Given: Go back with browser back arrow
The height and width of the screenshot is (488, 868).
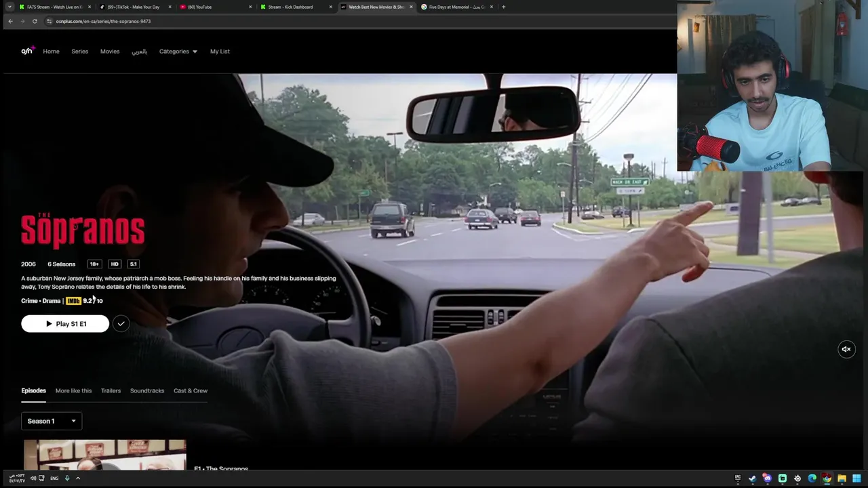Looking at the screenshot, I should 10,21.
